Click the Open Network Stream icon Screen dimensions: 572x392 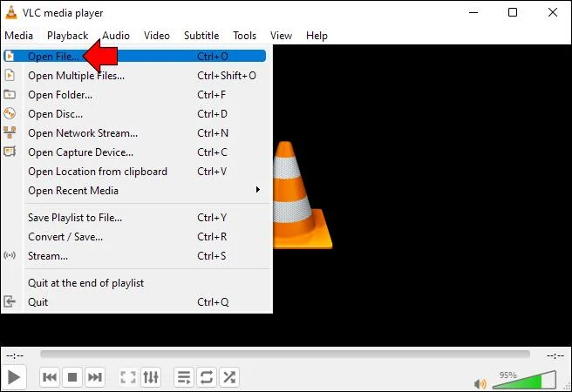(x=10, y=132)
